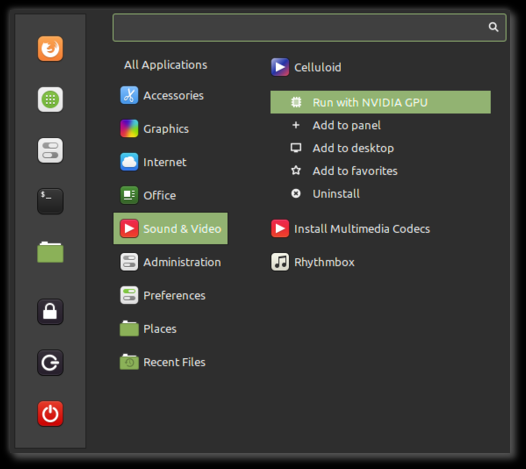Launch Firefox from favorites sidebar

(50, 49)
